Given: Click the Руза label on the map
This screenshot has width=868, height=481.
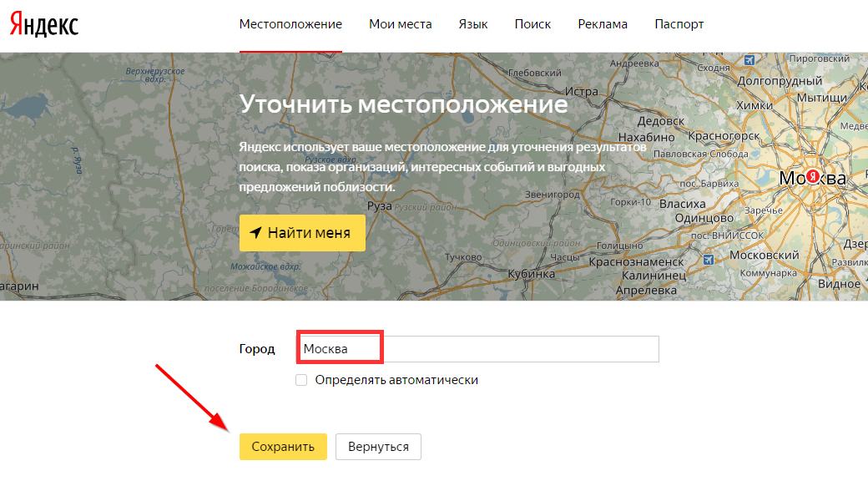Looking at the screenshot, I should click(x=380, y=206).
